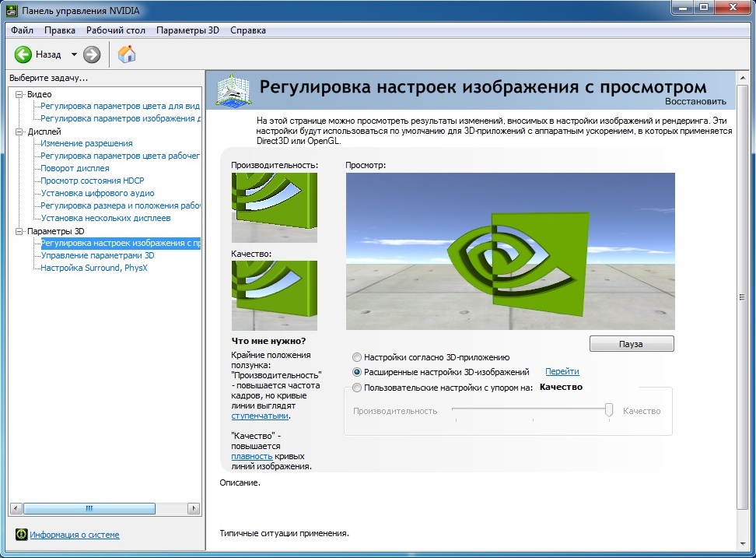Image resolution: width=756 pixels, height=558 pixels.
Task: Select Изменение разрешения tree item
Action: (86, 143)
